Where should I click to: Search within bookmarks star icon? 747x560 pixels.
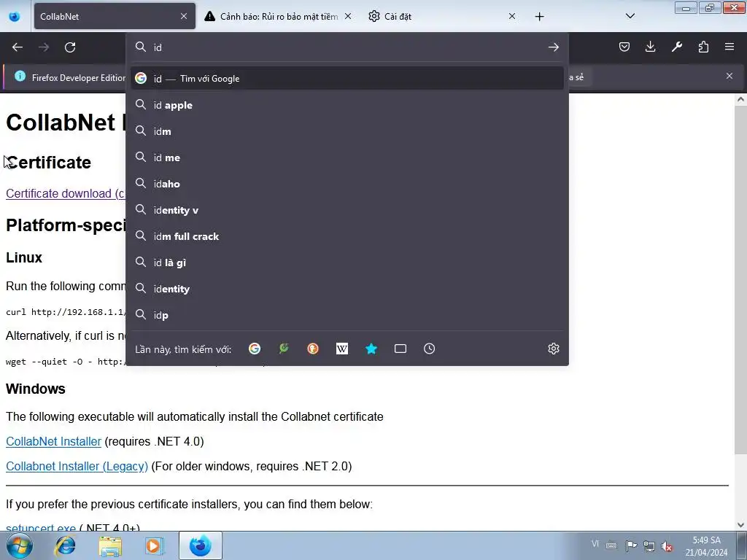(x=371, y=349)
